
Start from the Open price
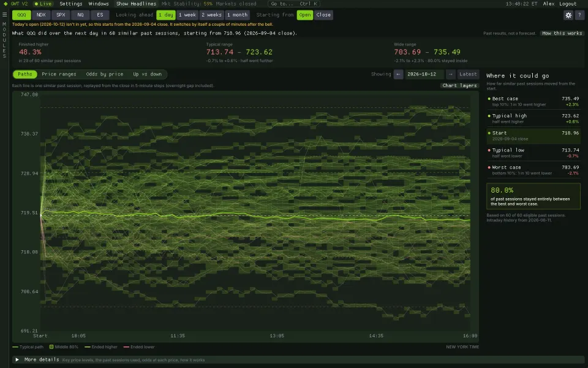305,15
